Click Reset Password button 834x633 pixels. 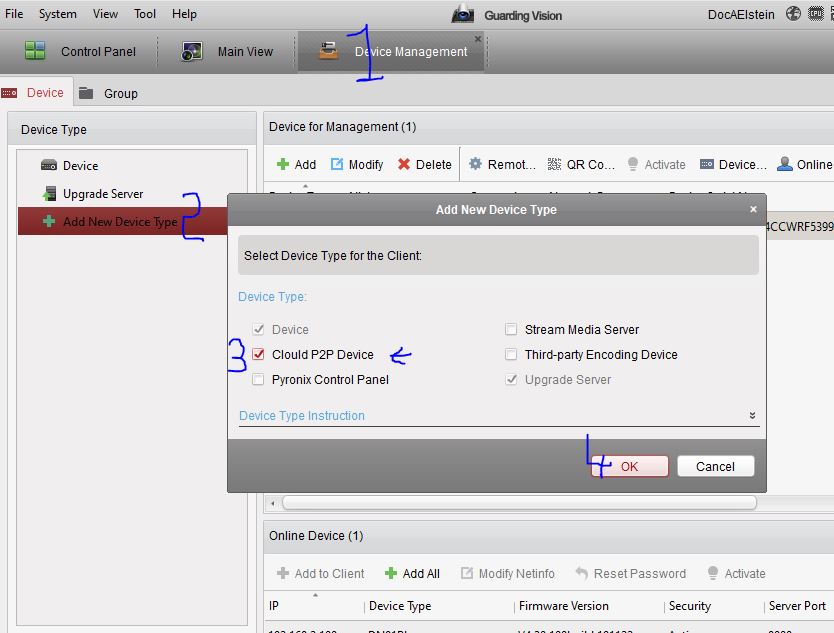tap(631, 573)
